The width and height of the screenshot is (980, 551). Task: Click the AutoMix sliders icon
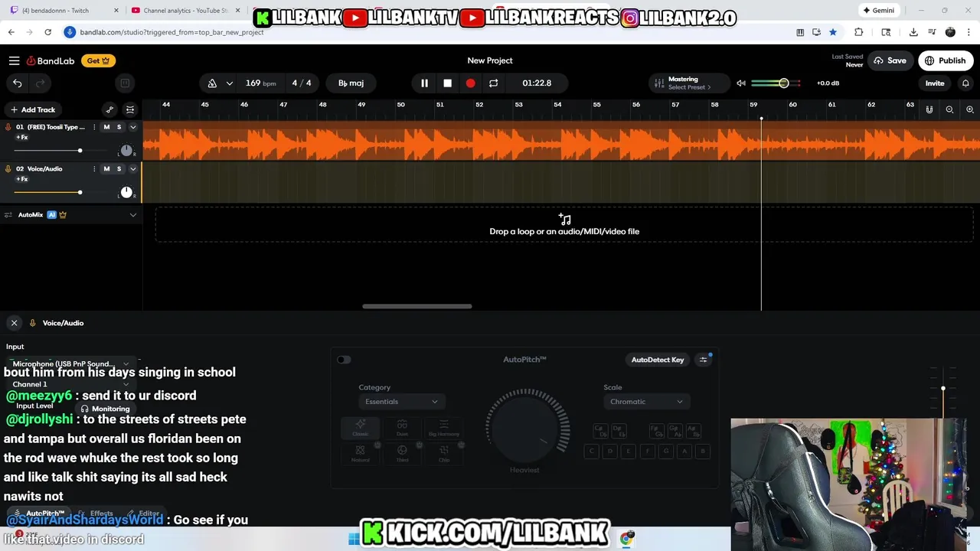[x=8, y=215]
